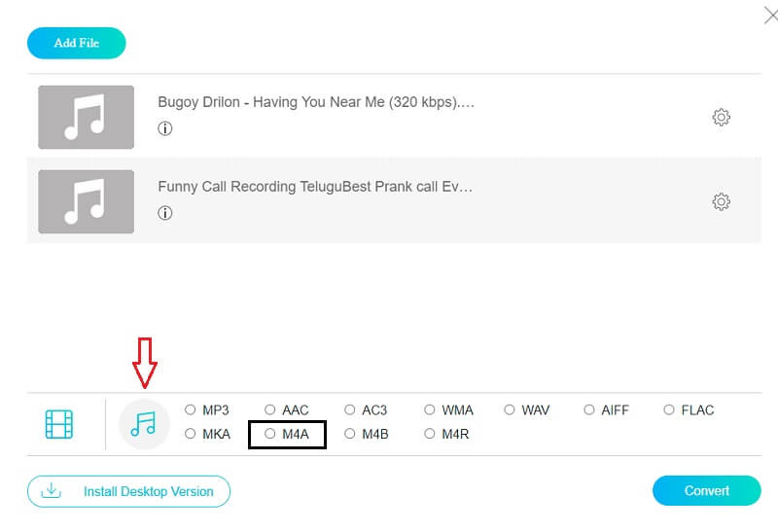Viewport: 778px width, 532px height.
Task: Click the Add File button
Action: (x=77, y=43)
